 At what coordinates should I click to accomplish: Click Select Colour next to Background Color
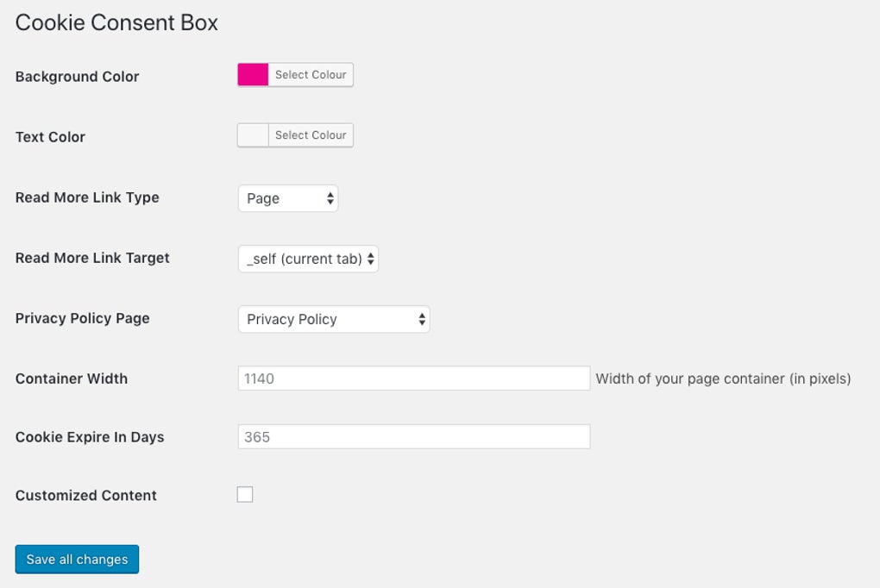point(308,75)
